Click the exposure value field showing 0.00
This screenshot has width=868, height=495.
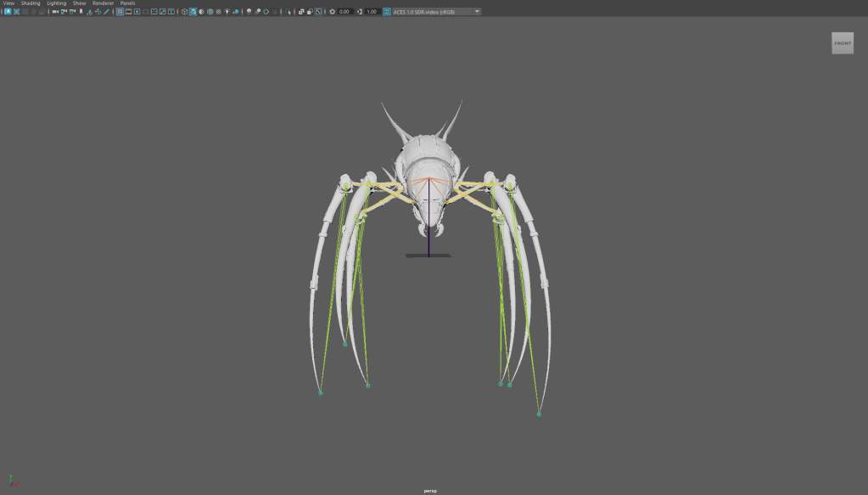(x=345, y=12)
